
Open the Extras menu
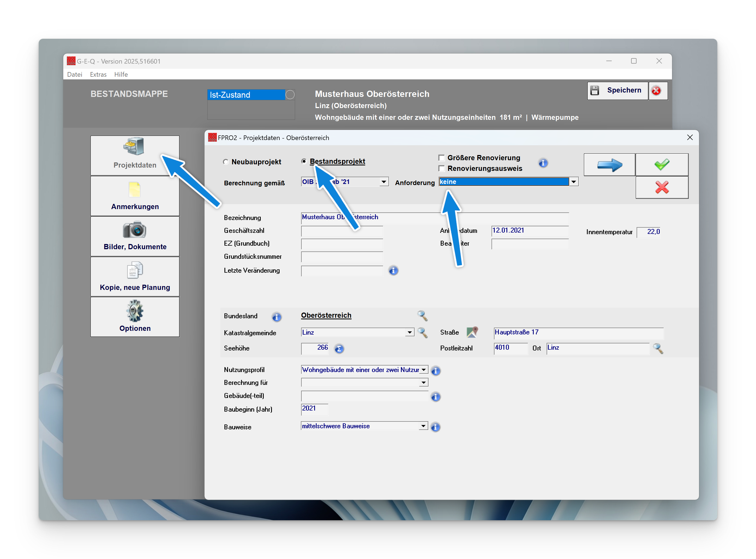98,75
